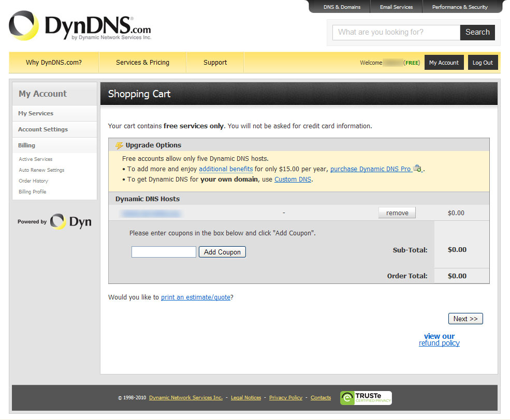Follow the purchase Dynamic DNS Pro link
Viewport: 510px width, 420px height.
(x=371, y=169)
